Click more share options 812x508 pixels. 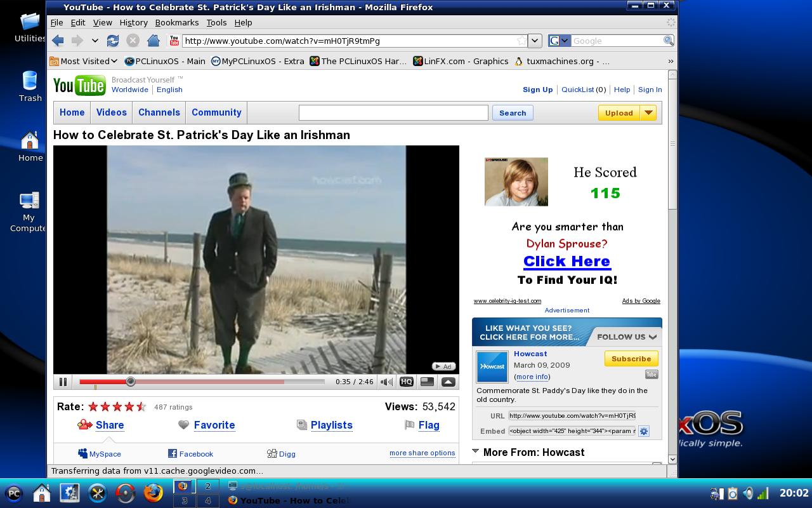(x=422, y=453)
